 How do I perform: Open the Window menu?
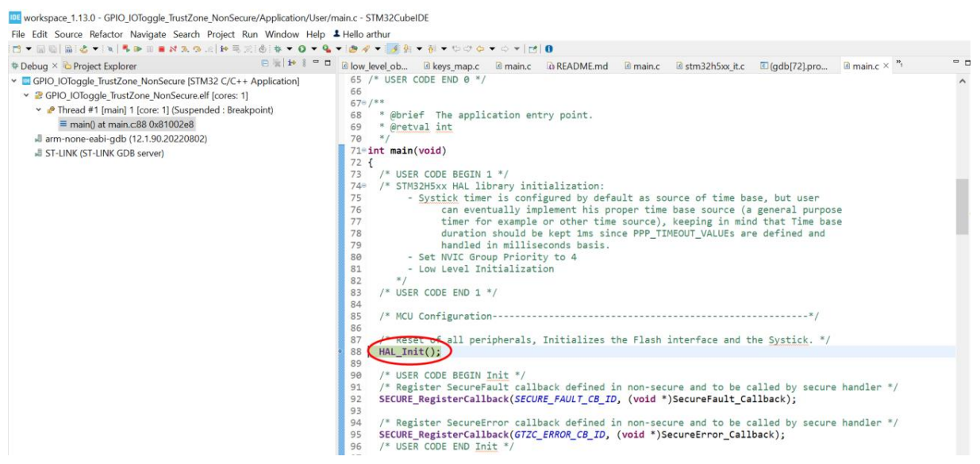pos(282,34)
